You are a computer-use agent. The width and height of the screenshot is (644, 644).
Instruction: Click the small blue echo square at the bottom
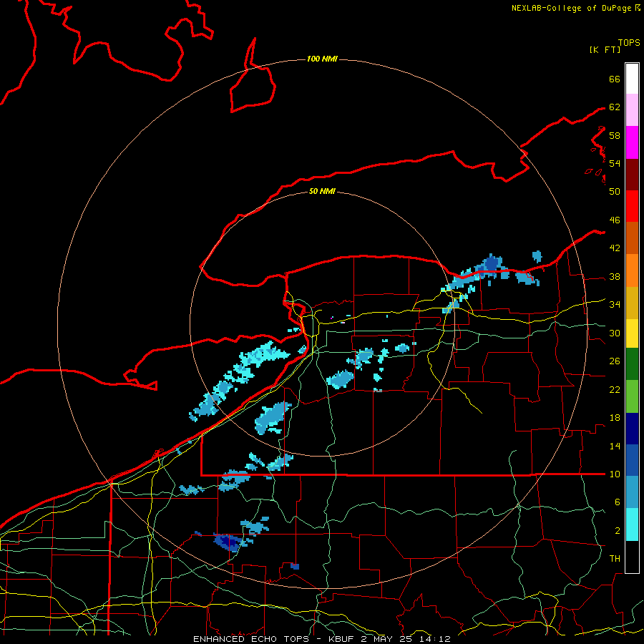click(295, 567)
